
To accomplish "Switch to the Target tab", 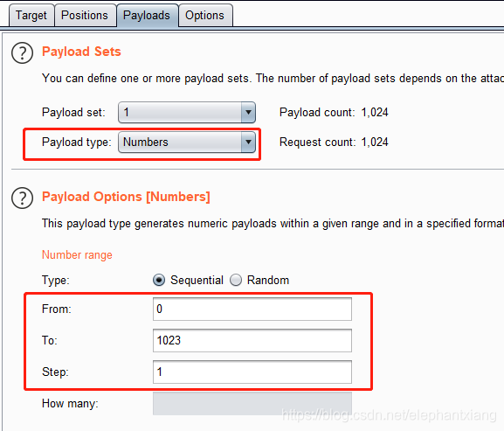I will point(31,15).
